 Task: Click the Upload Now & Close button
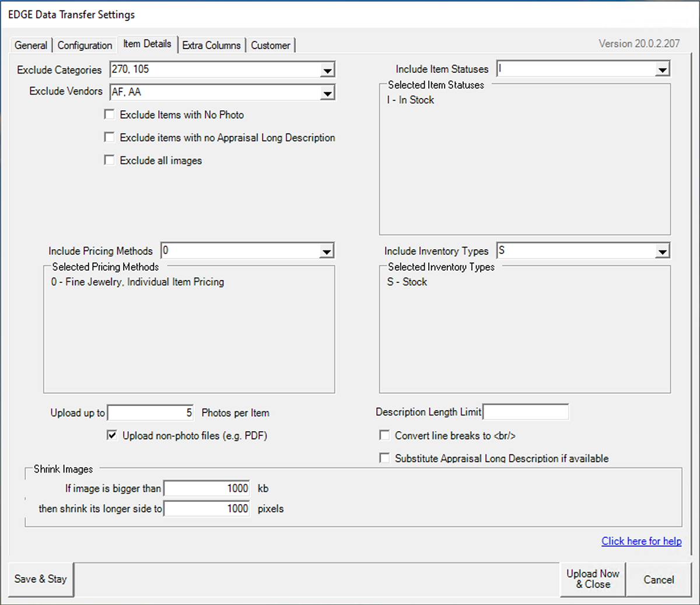593,579
